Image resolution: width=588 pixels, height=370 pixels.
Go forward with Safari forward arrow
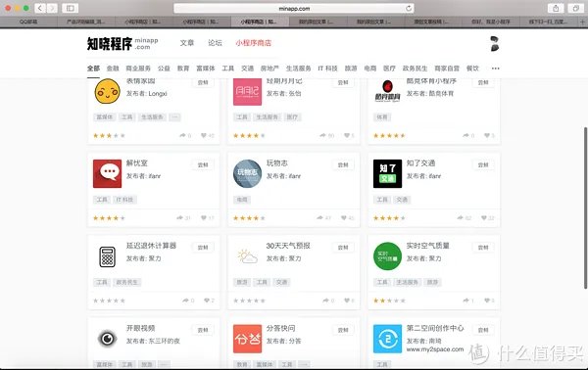tap(52, 8)
